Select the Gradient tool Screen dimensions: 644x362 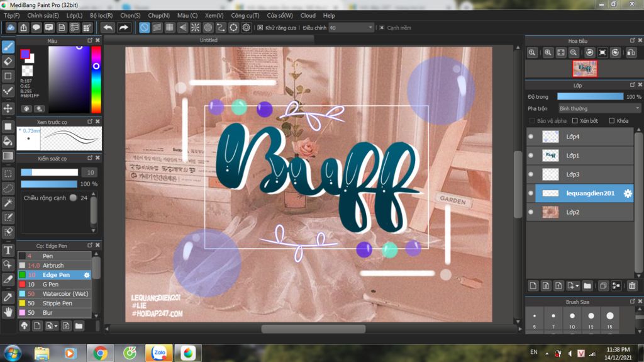(8, 156)
